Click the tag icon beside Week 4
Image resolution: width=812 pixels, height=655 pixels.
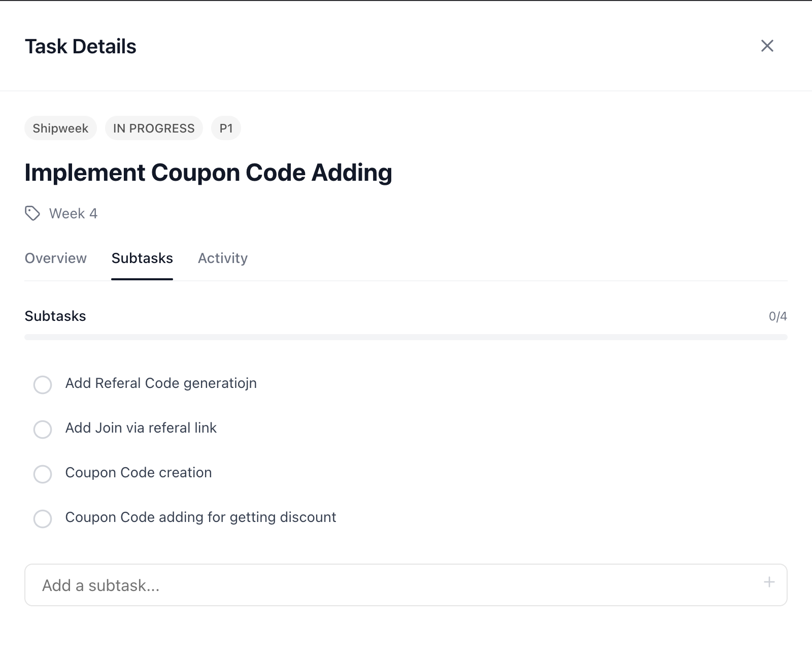point(32,213)
